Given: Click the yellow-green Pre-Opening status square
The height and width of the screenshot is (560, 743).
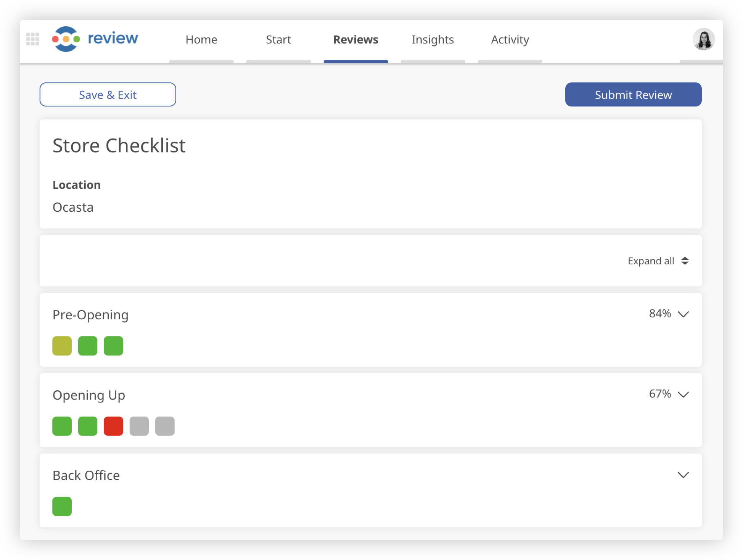Looking at the screenshot, I should click(62, 346).
